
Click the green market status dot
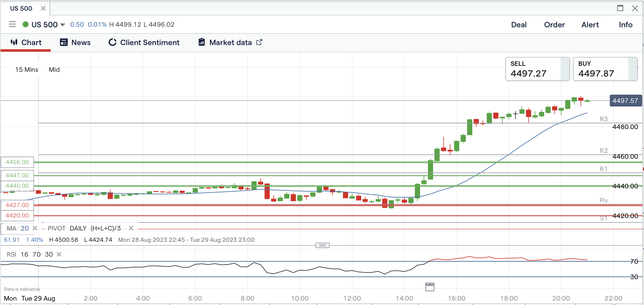[x=26, y=24]
